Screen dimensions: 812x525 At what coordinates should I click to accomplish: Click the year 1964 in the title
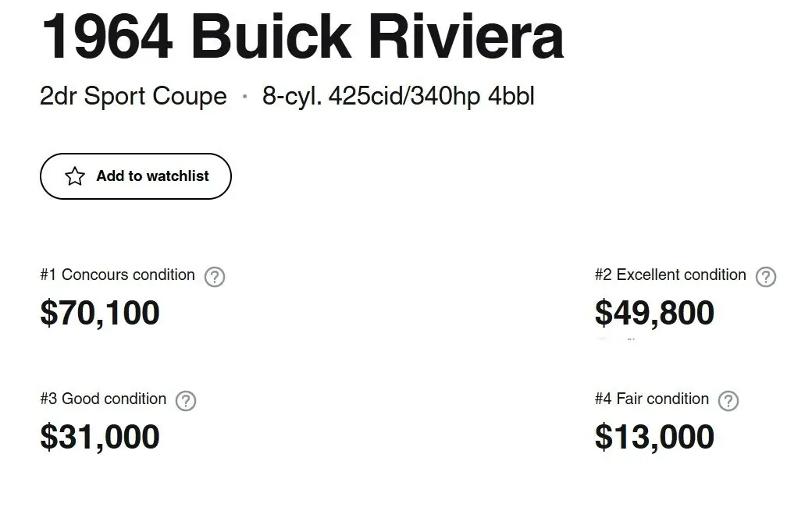106,37
